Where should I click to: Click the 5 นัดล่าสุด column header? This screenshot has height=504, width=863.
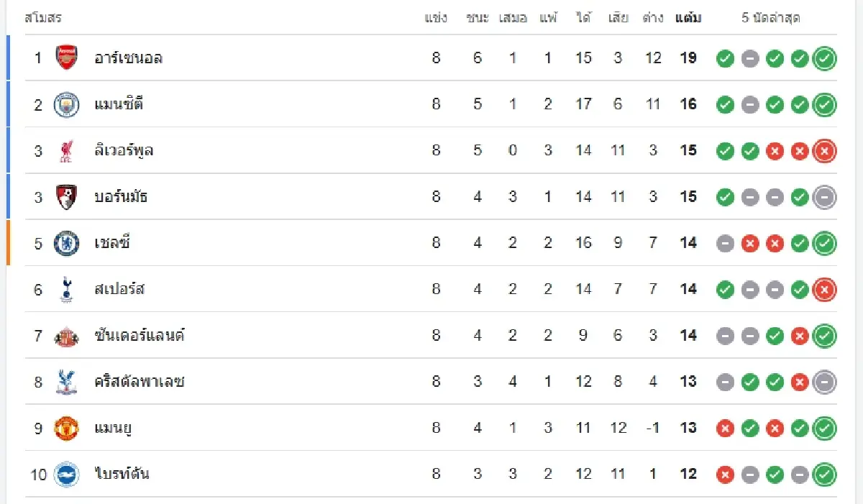[771, 18]
